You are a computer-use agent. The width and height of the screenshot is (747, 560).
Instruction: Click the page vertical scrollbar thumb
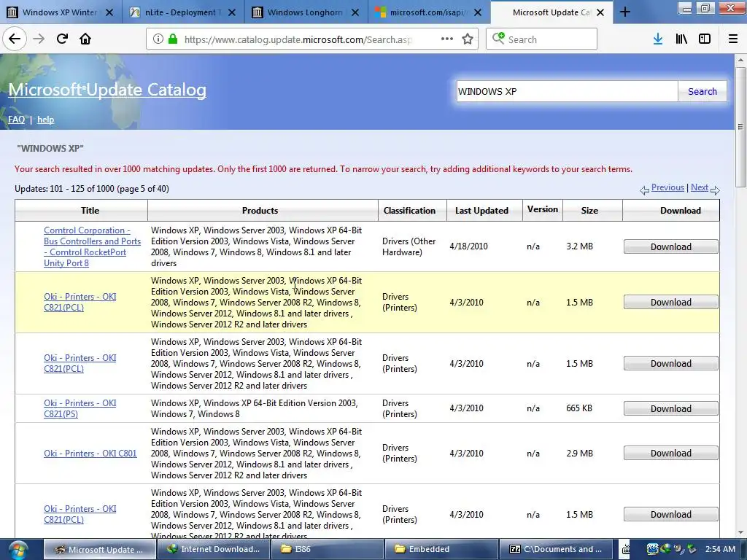click(740, 127)
